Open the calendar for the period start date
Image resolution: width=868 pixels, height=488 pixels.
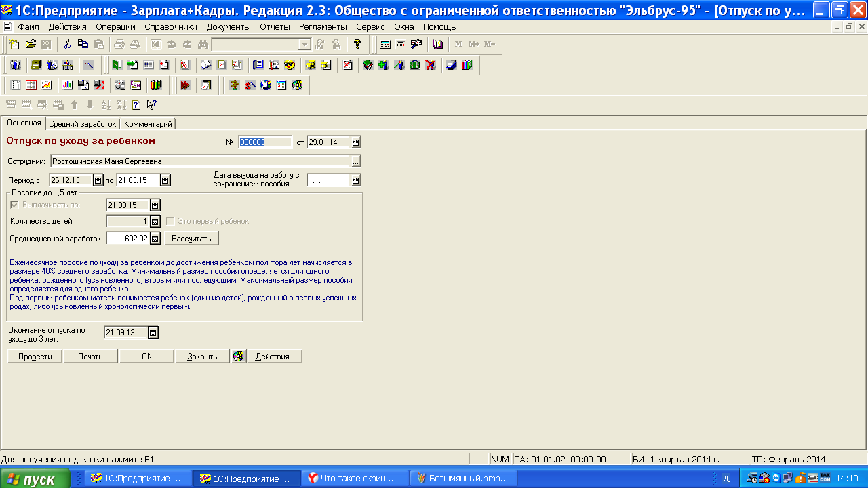click(x=98, y=180)
